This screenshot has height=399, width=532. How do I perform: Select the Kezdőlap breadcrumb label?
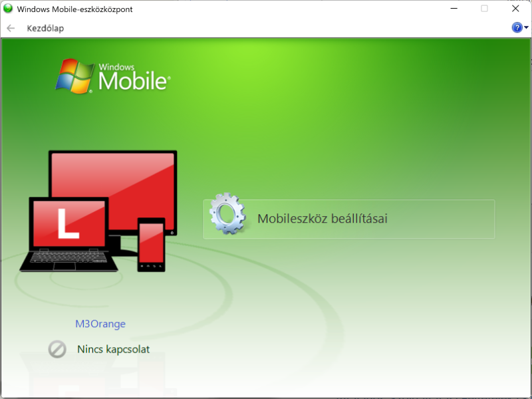[x=45, y=28]
